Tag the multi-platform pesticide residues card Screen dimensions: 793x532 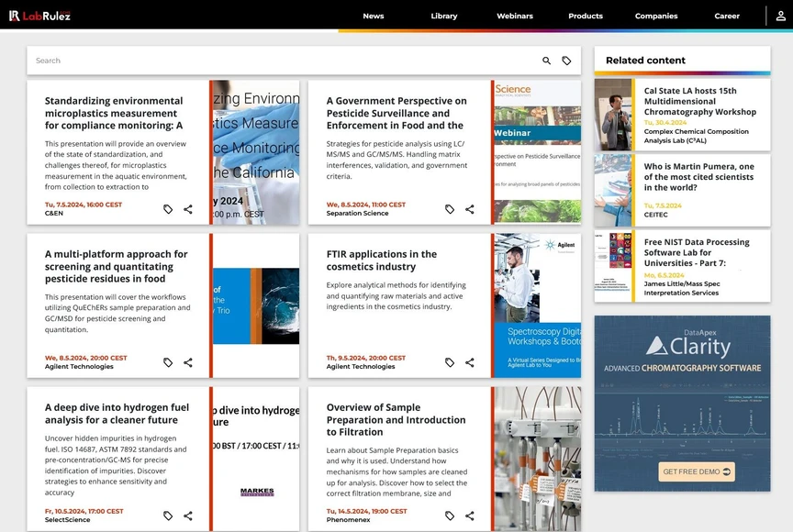pos(168,362)
